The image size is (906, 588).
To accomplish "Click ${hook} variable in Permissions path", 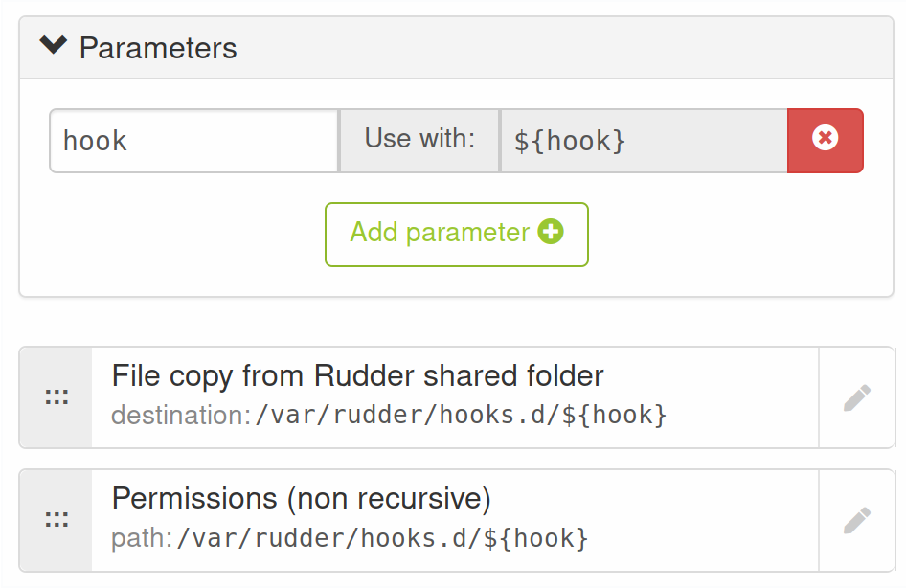I will coord(534,538).
